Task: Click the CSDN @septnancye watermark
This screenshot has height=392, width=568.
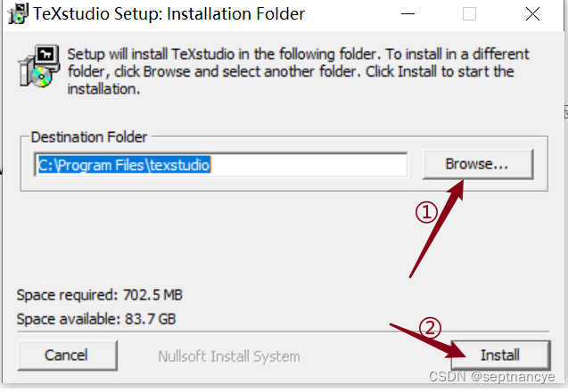Action: 491,377
